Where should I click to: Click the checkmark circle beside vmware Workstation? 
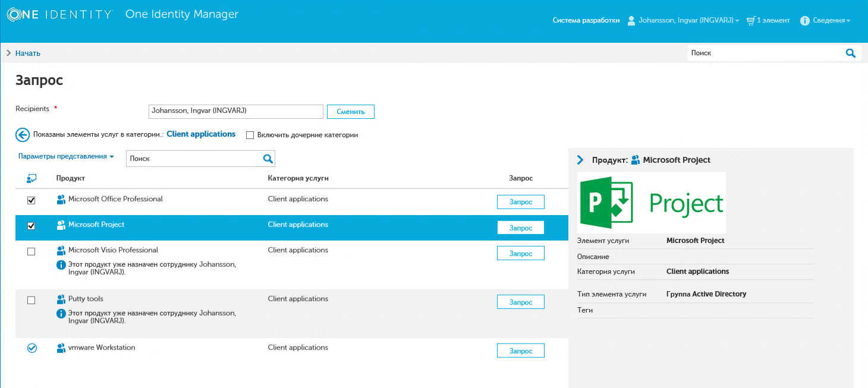coord(32,348)
